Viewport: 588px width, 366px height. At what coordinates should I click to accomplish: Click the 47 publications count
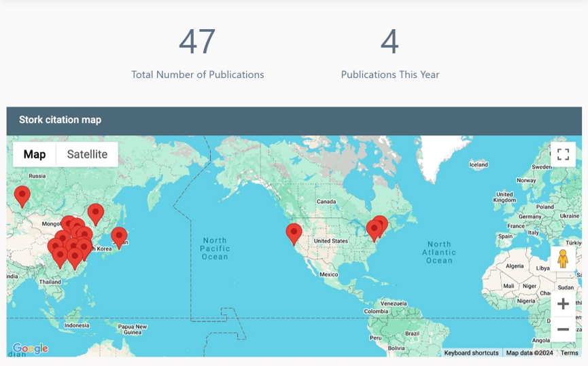point(197,42)
